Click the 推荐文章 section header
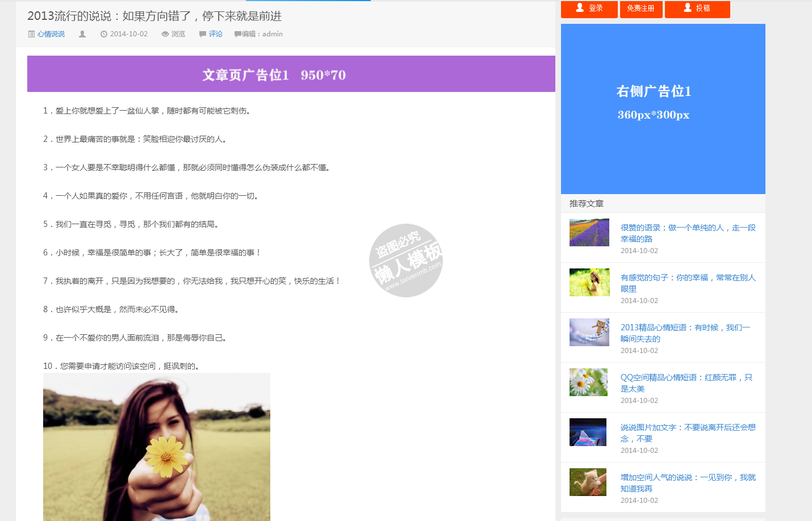This screenshot has width=812, height=521. [x=587, y=203]
